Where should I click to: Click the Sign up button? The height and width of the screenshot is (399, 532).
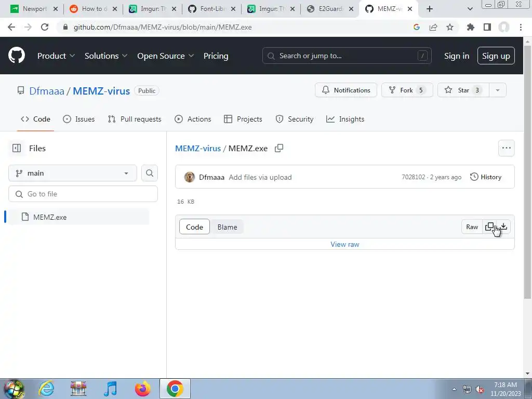[496, 56]
